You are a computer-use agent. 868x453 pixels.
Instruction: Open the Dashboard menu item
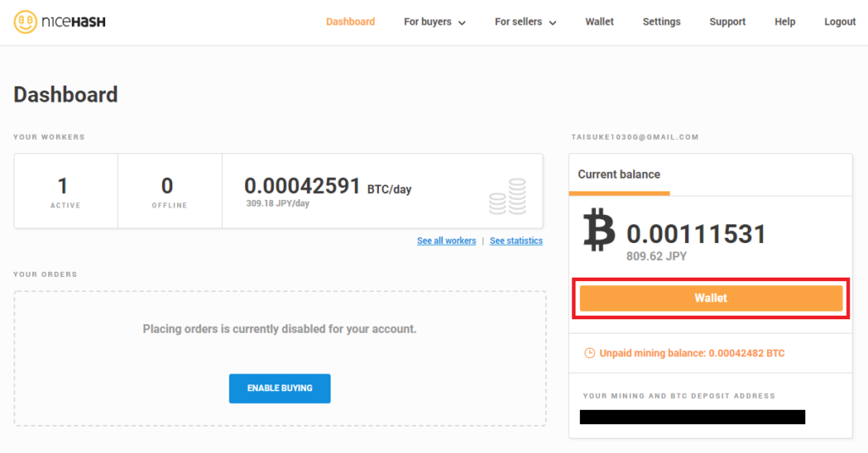click(350, 21)
